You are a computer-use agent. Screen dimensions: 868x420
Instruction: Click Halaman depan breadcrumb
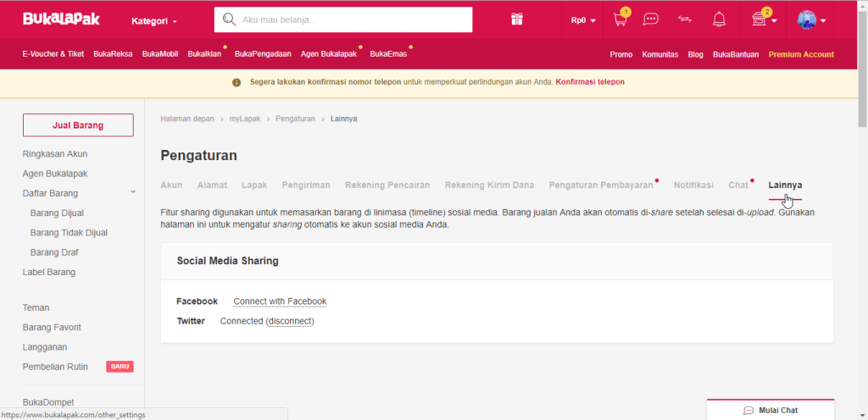(x=187, y=119)
